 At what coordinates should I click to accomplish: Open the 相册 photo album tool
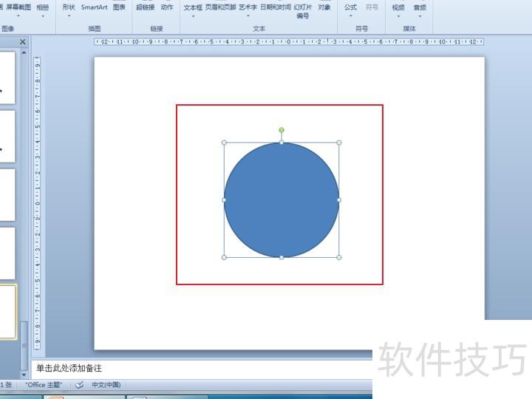[x=43, y=7]
